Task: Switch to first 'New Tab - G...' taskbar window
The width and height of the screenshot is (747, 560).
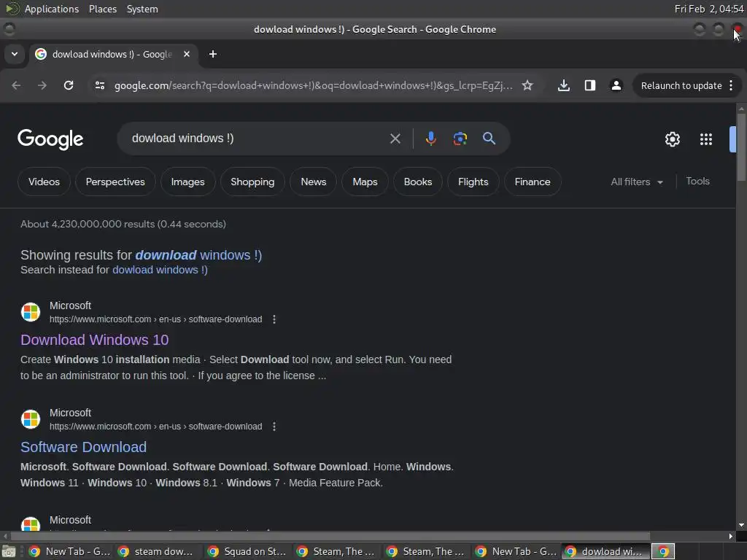Action: coord(69,551)
